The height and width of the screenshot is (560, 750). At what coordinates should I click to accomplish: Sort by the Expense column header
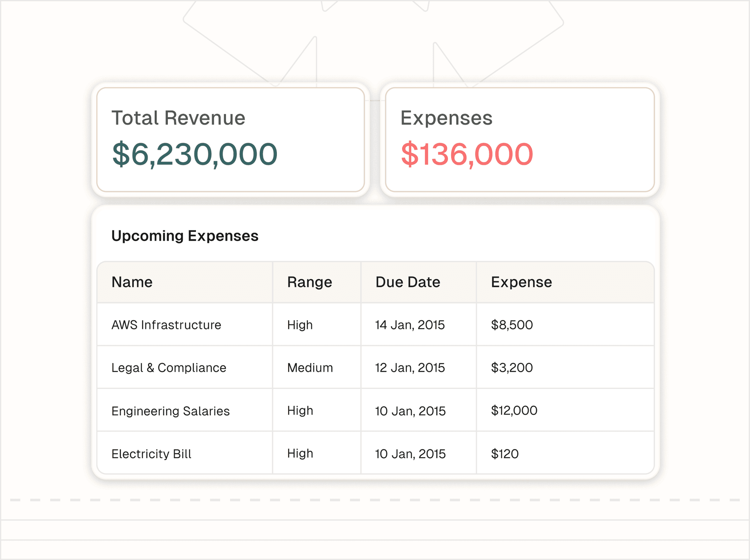(521, 282)
